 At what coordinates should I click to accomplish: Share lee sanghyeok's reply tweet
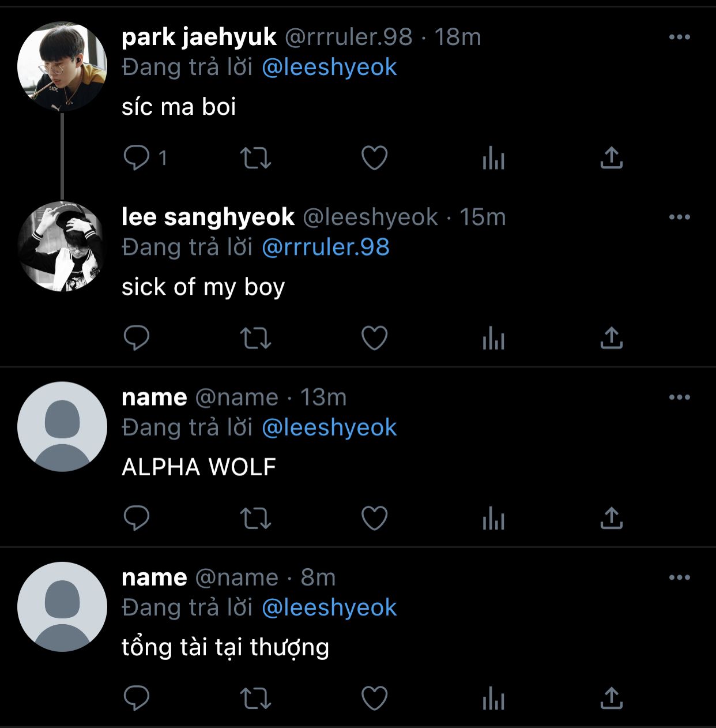[612, 338]
